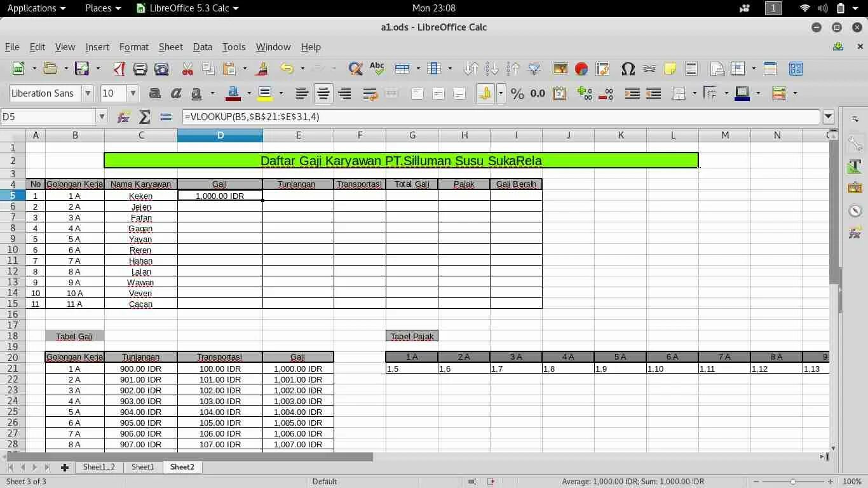The image size is (868, 488).
Task: Click the Copy icon
Action: click(208, 69)
